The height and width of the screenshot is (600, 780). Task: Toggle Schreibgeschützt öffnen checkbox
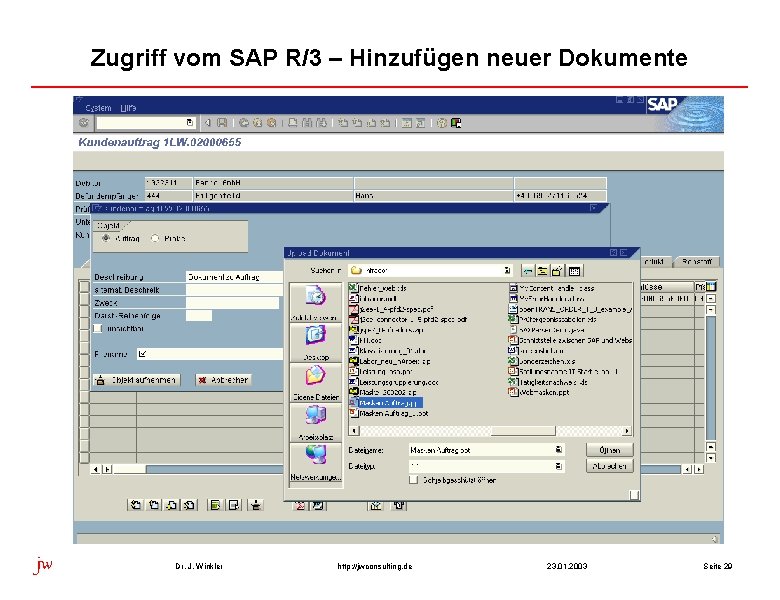click(x=413, y=480)
